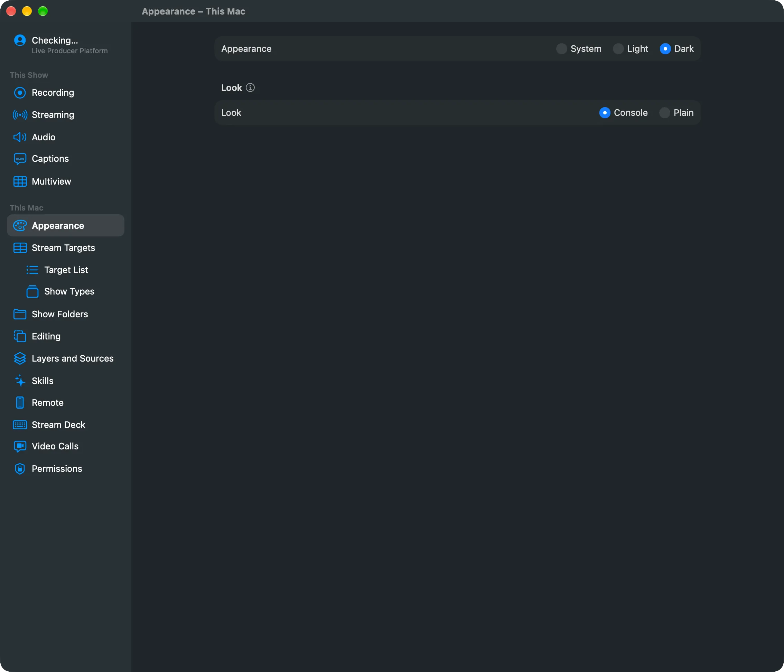Image resolution: width=784 pixels, height=672 pixels.
Task: Open the Target List sub-item label
Action: [66, 270]
